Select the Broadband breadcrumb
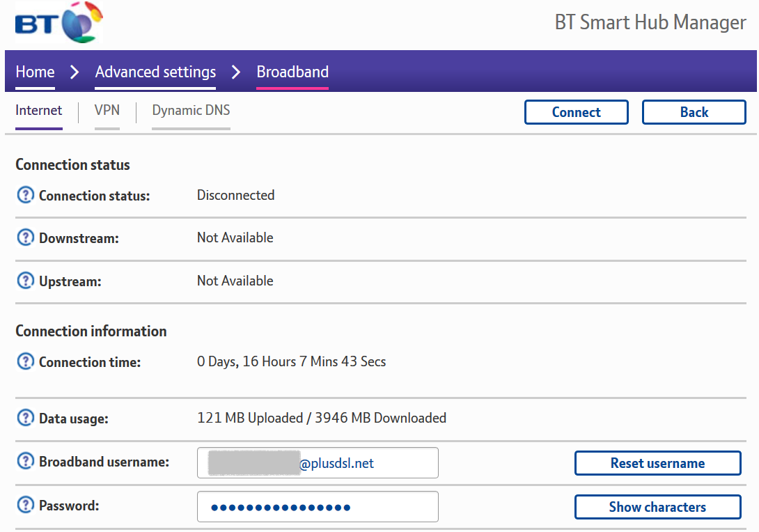Viewport: 759px width, 532px height. coord(292,72)
